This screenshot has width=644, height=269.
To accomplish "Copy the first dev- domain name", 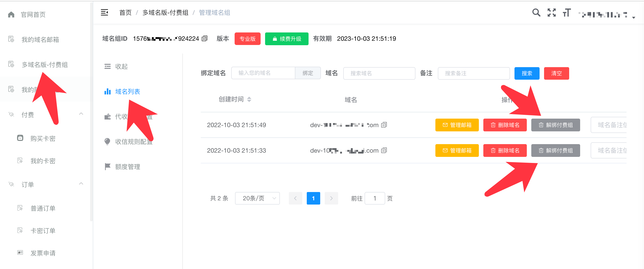I will click(x=384, y=125).
